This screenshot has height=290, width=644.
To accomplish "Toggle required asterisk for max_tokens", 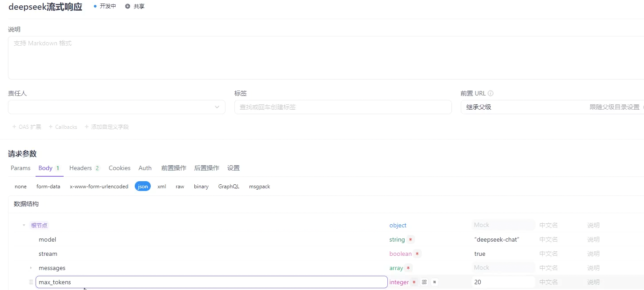I will (414, 282).
